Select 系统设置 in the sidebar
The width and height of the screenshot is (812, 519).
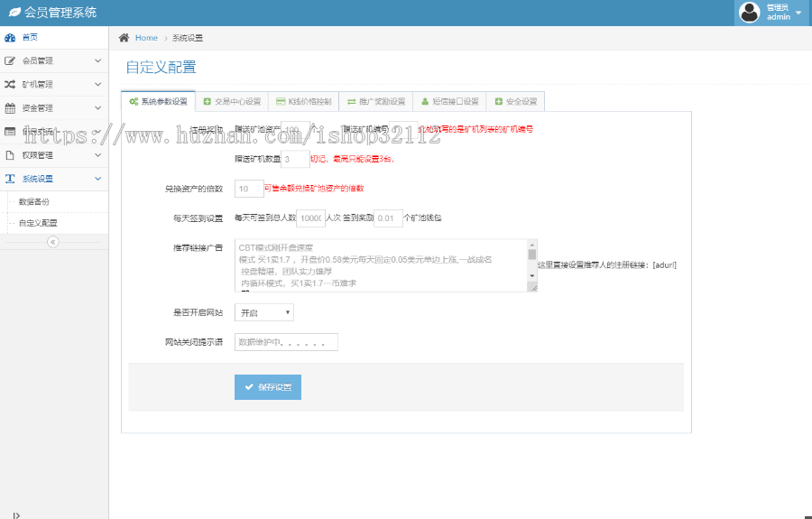pos(54,179)
